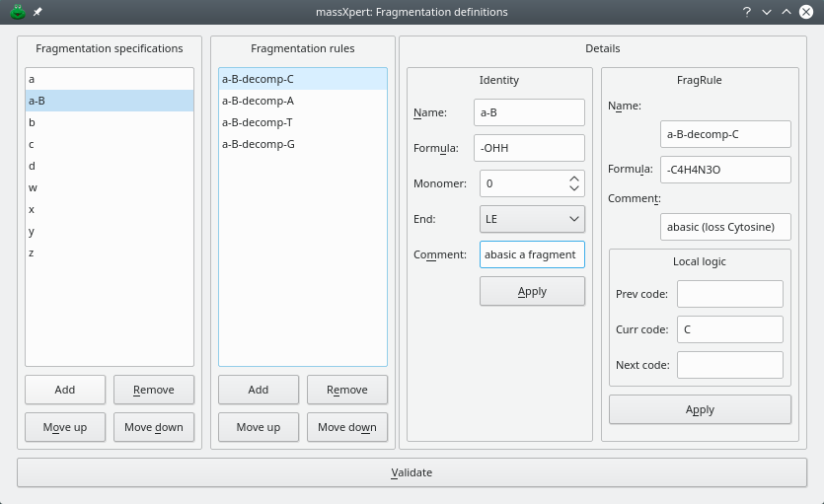
Task: Select fragmentation specification 'b'
Action: [110, 122]
